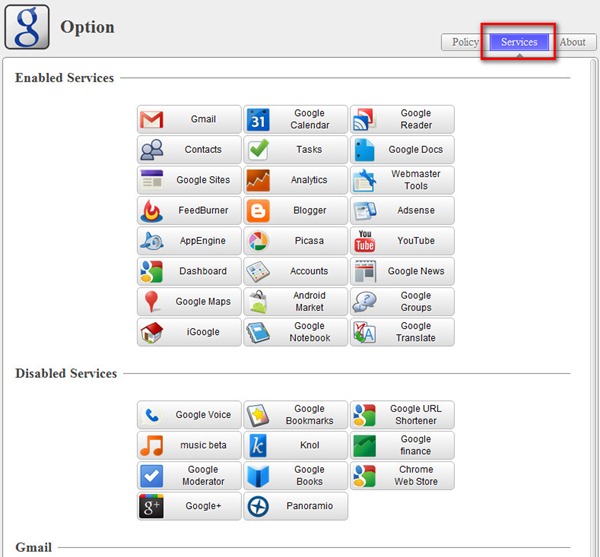Click the iGoogle house icon
Screen dimensions: 600x557
click(x=152, y=332)
